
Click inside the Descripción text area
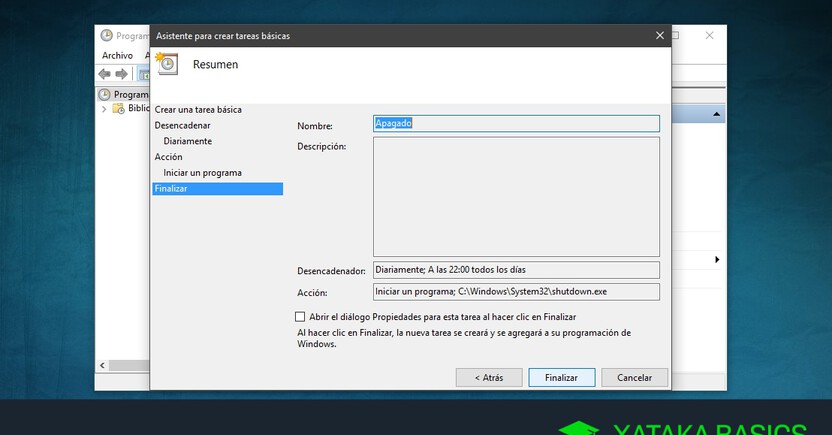coord(516,197)
